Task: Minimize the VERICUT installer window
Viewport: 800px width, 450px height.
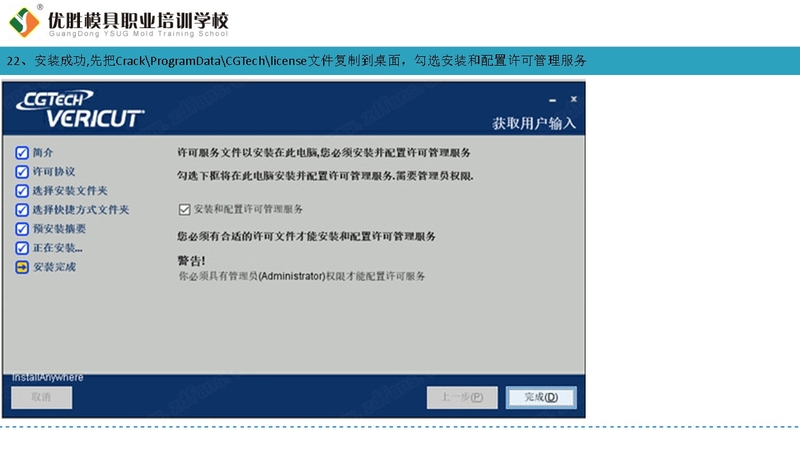Action: 553,100
